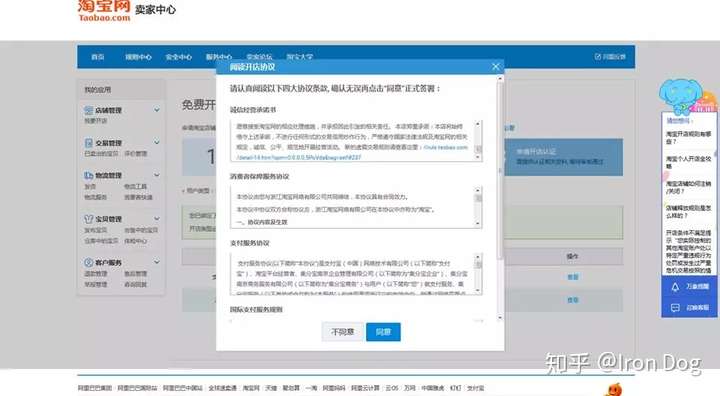Click the 宝贝管理 shirt icon
Screen dimensions: 720x396
(89, 219)
